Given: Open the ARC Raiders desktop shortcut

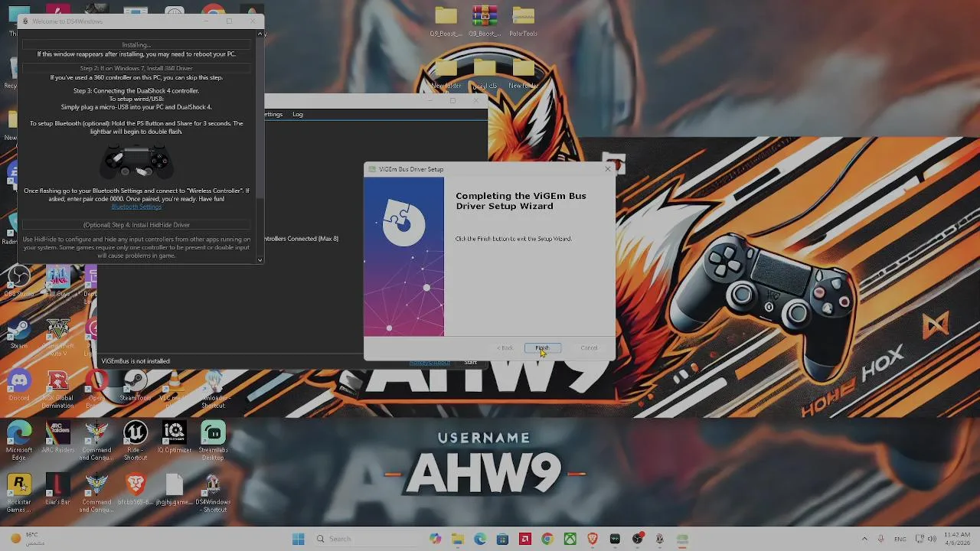Looking at the screenshot, I should tap(58, 437).
